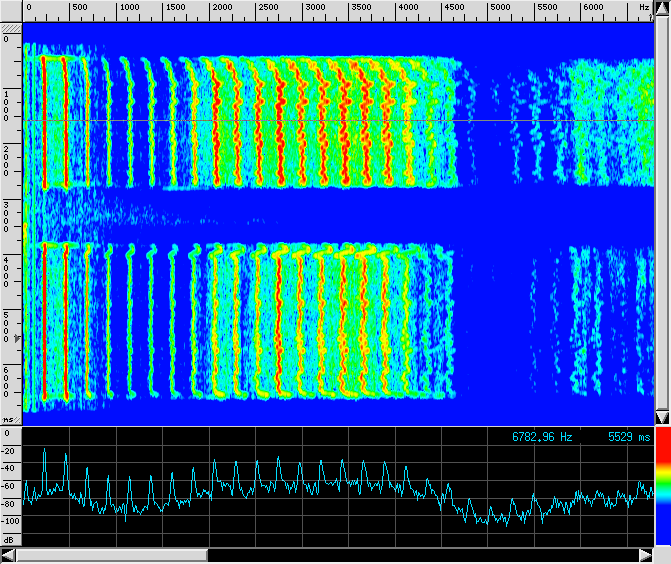The width and height of the screenshot is (671, 564).
Task: Click the 6782.96 Hz frequency readout
Action: coord(542,437)
